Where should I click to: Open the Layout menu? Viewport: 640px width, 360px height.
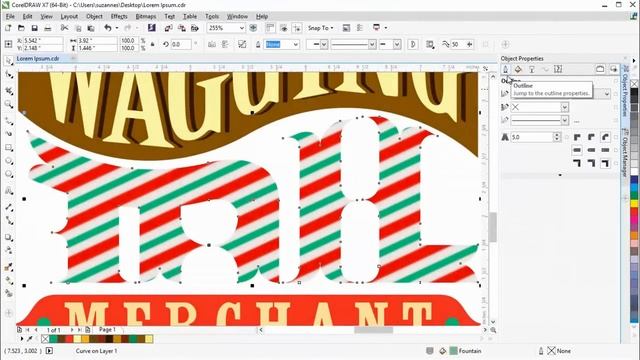pyautogui.click(x=69, y=16)
